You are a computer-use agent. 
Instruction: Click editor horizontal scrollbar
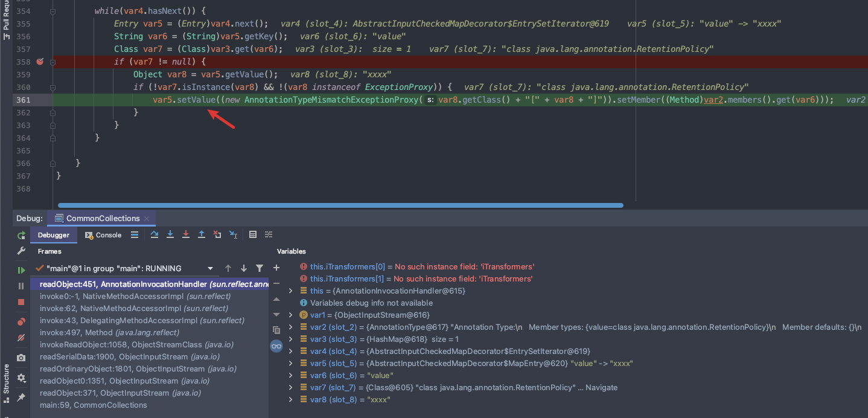(x=340, y=205)
